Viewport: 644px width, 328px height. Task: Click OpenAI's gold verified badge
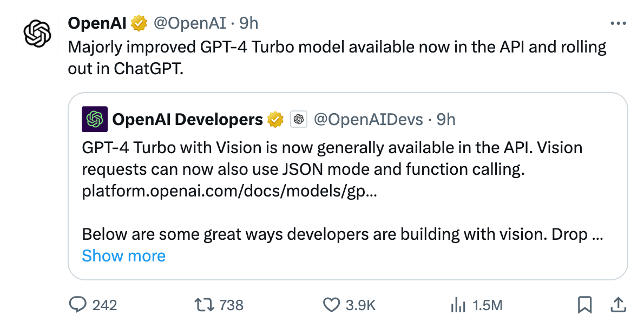point(140,23)
